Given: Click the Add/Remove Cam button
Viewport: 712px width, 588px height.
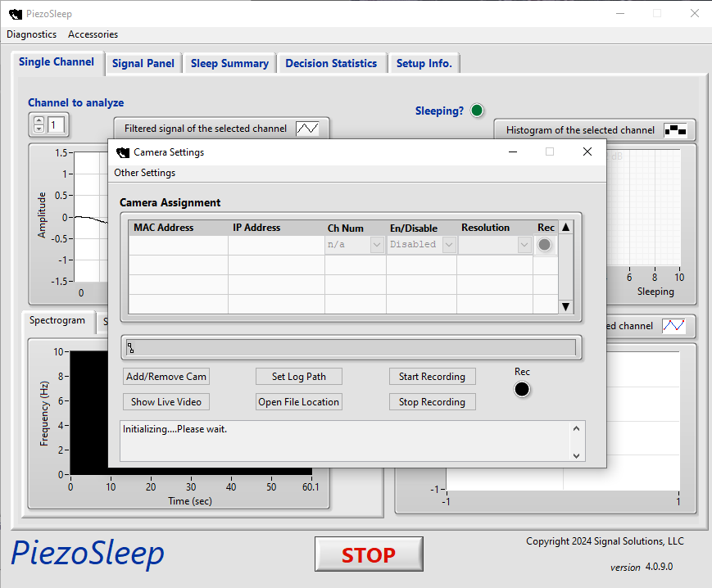Looking at the screenshot, I should tap(166, 377).
